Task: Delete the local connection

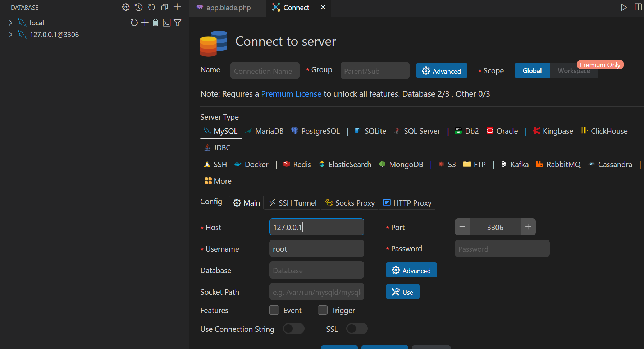Action: (x=156, y=23)
